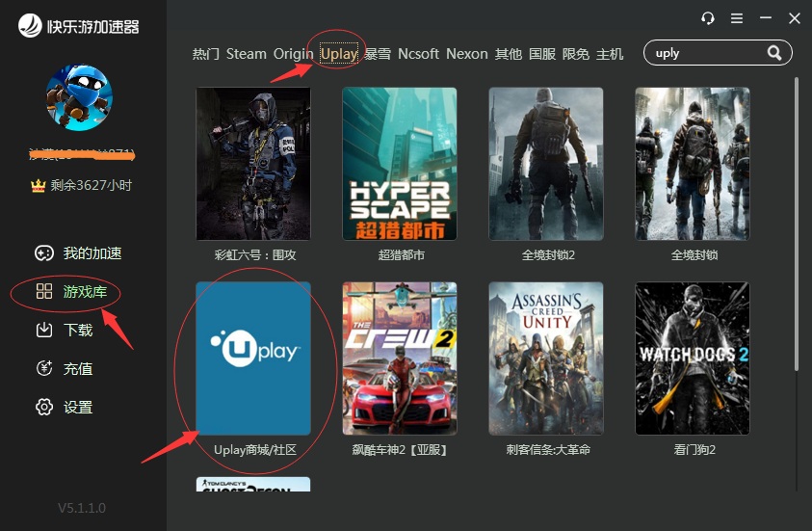812x531 pixels.
Task: Open the hamburger menu icon
Action: pos(737,18)
